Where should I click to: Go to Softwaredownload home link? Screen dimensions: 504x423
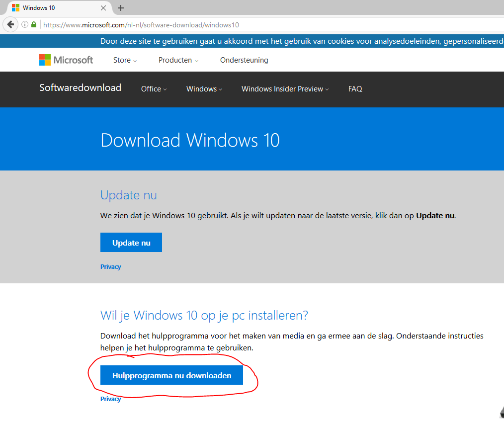click(81, 88)
